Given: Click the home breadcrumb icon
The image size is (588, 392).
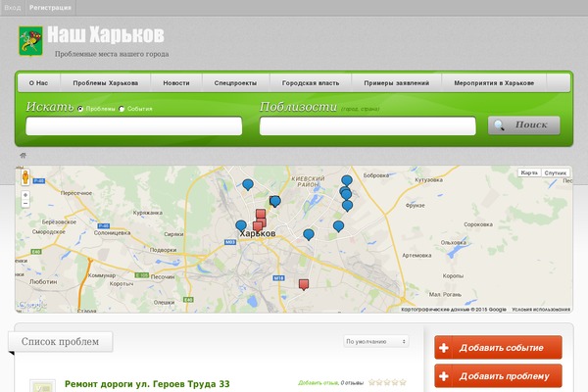Looking at the screenshot, I should pos(23,156).
